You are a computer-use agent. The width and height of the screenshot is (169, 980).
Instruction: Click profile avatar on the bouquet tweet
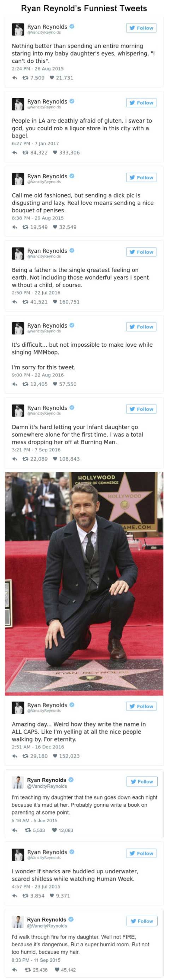pyautogui.click(x=18, y=179)
